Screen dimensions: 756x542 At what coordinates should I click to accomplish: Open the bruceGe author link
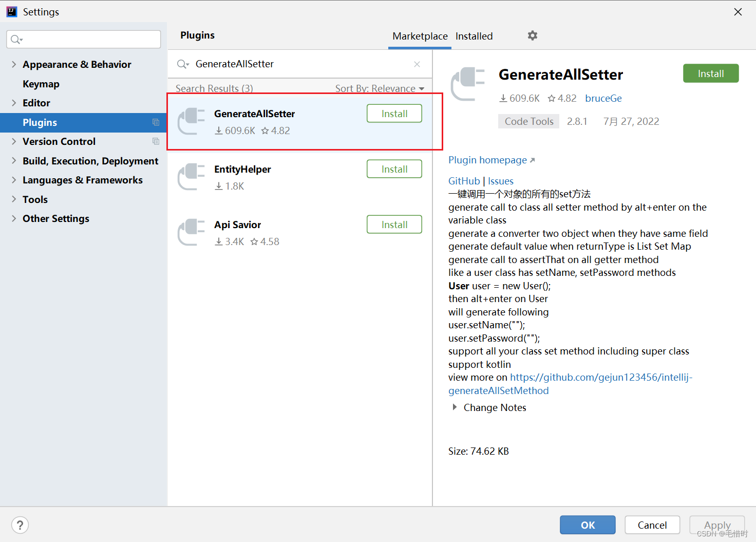603,98
